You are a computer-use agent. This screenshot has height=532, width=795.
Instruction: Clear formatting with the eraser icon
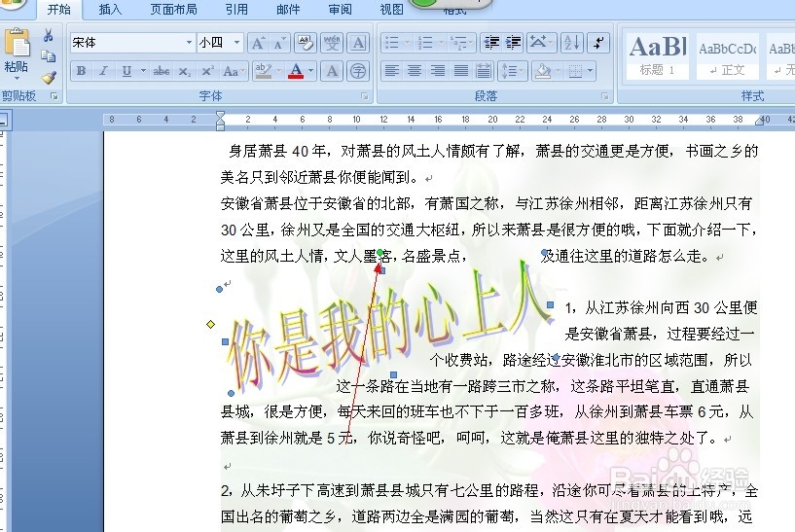click(306, 43)
